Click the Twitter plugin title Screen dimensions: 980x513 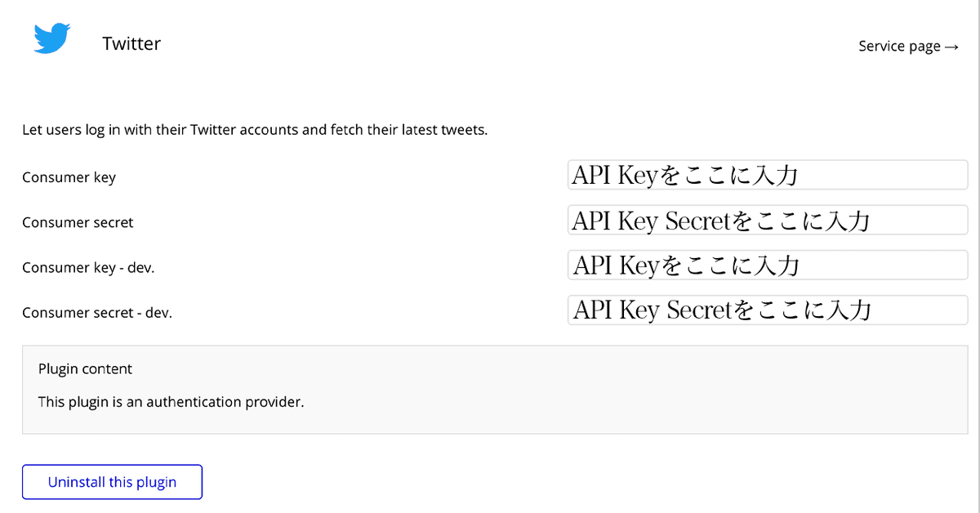pyautogui.click(x=131, y=43)
